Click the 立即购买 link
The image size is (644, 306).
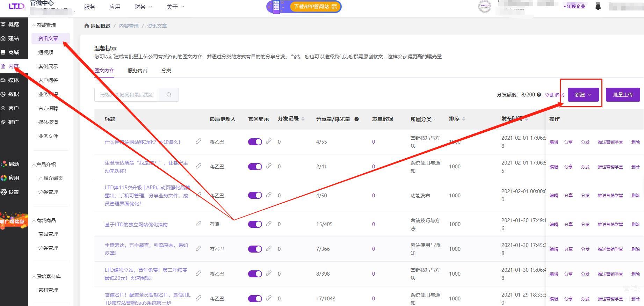554,95
